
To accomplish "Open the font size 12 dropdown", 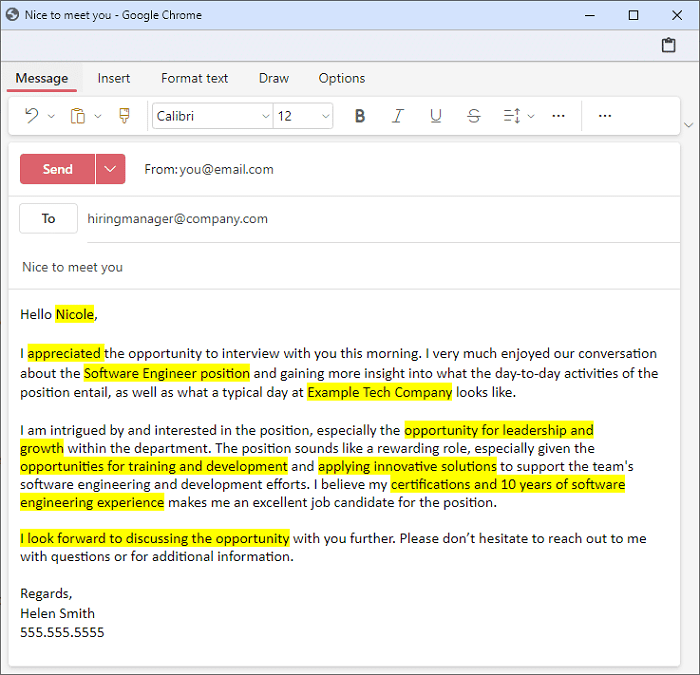I will [303, 116].
